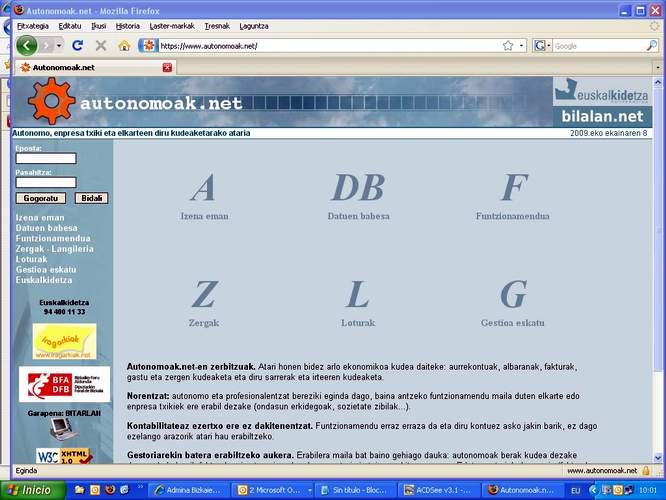Screen dimensions: 666x500
Task: Open the Datuen babesa sidebar link
Action: coord(46,228)
